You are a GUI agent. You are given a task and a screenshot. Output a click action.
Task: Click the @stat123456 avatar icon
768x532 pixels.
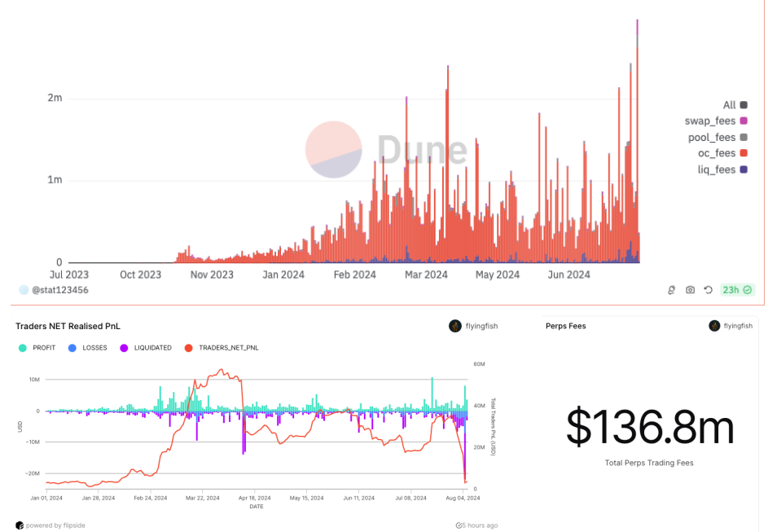pyautogui.click(x=24, y=290)
